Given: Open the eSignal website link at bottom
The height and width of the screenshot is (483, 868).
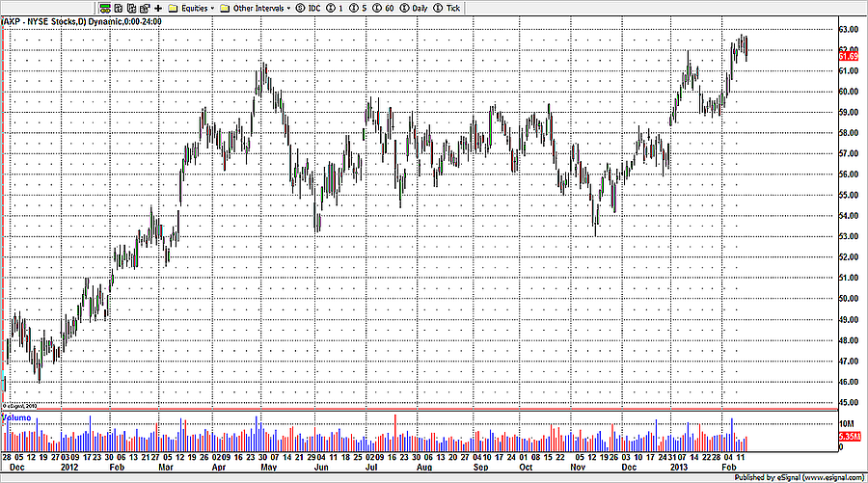Looking at the screenshot, I should (818, 476).
